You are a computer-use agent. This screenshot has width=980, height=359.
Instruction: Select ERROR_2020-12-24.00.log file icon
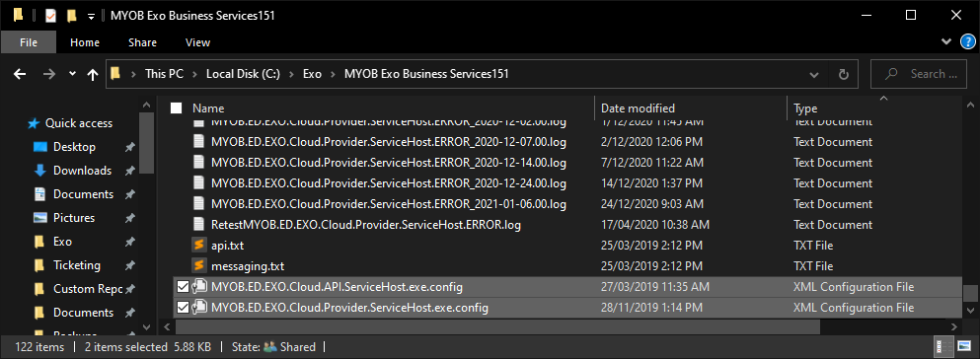(x=198, y=182)
